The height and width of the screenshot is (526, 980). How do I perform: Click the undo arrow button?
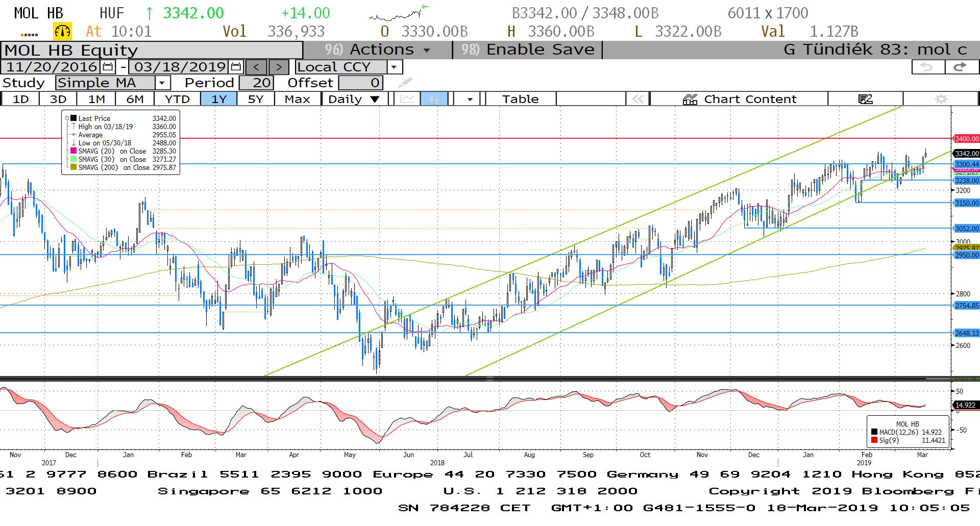click(927, 67)
